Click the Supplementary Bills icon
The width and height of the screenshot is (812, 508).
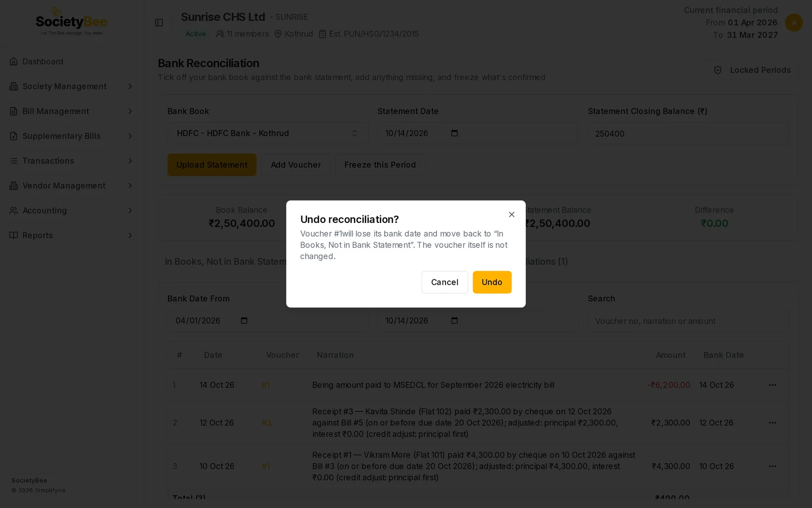click(14, 136)
